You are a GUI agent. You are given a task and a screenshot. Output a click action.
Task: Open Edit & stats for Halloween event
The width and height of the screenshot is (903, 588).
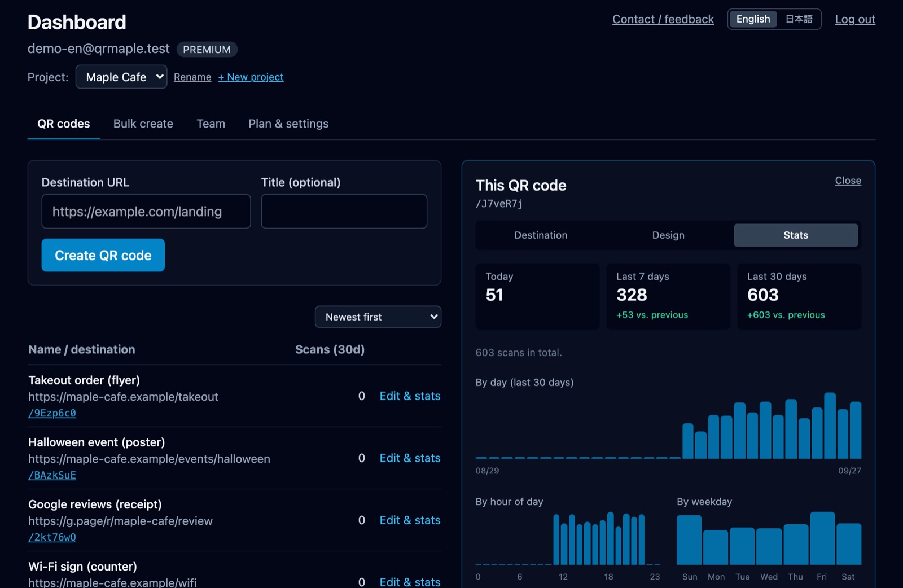[x=410, y=458]
